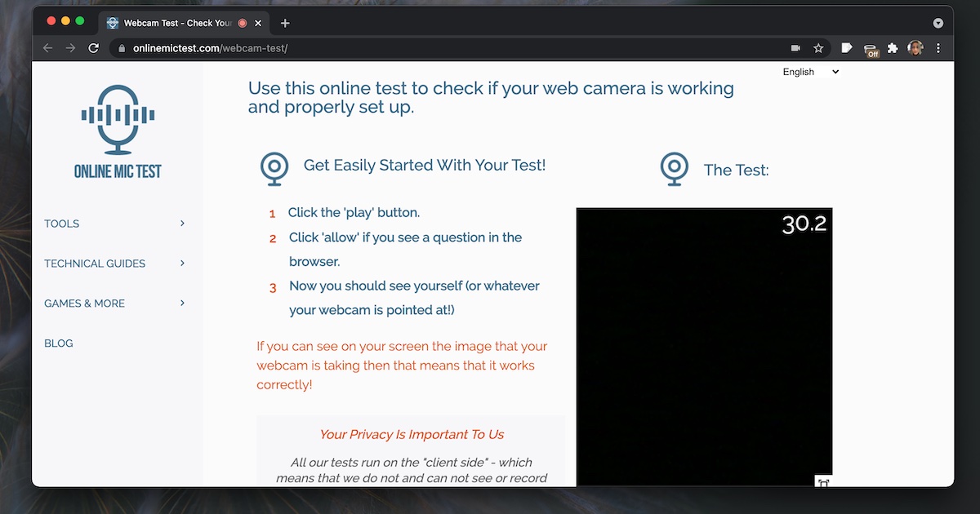Click the address bar URL
This screenshot has width=980, height=514.
[x=211, y=48]
